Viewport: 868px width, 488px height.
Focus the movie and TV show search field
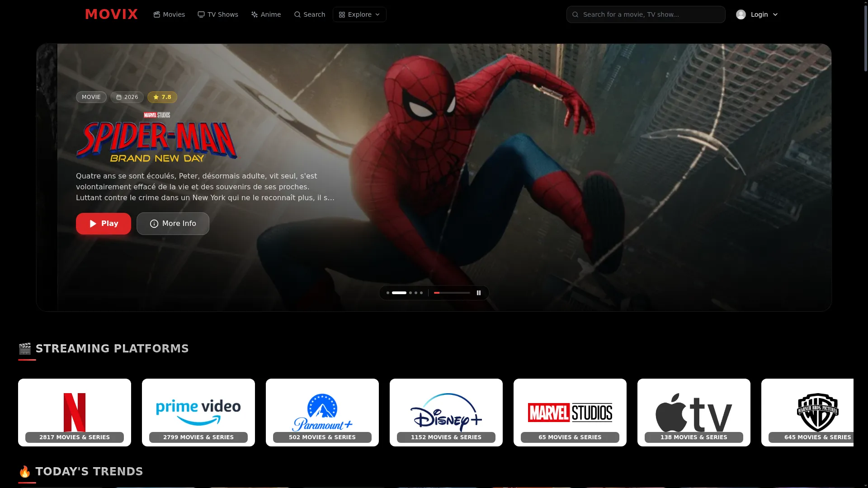[646, 14]
